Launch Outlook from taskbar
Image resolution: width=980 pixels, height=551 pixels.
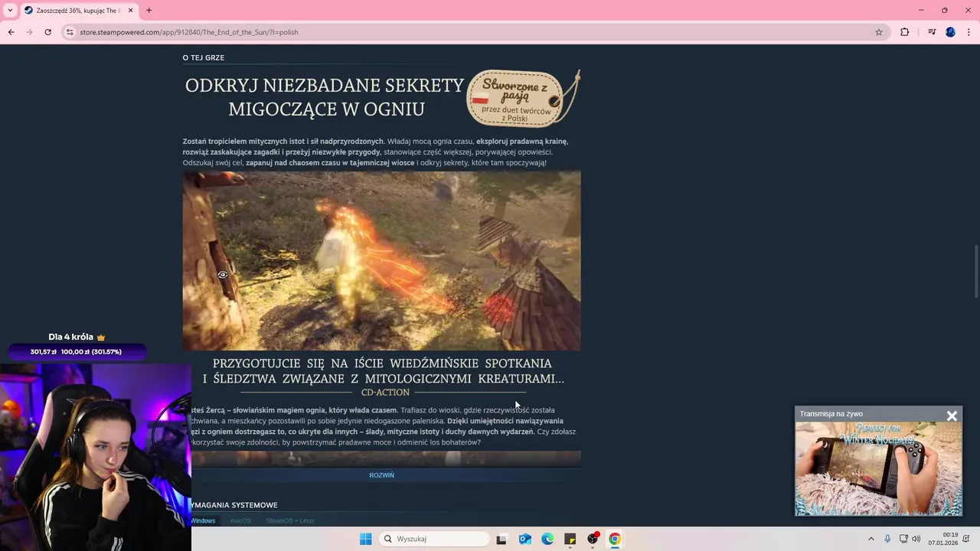pos(524,539)
